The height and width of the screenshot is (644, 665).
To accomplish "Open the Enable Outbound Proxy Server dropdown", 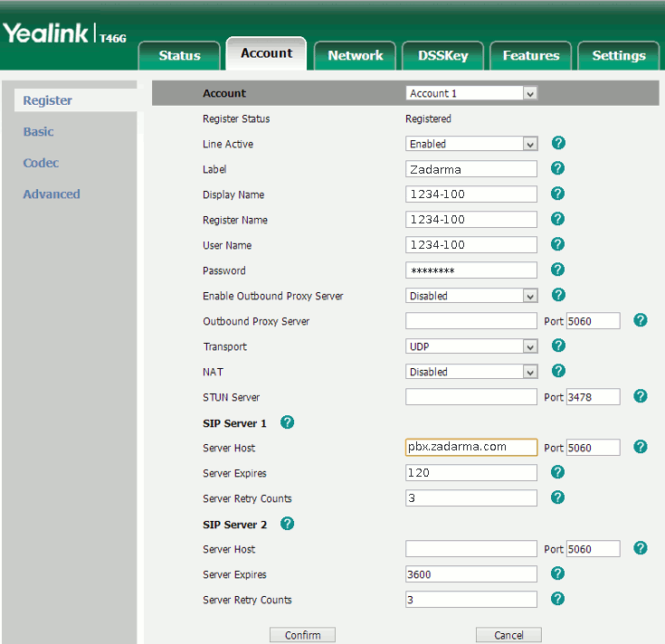I will coord(471,296).
